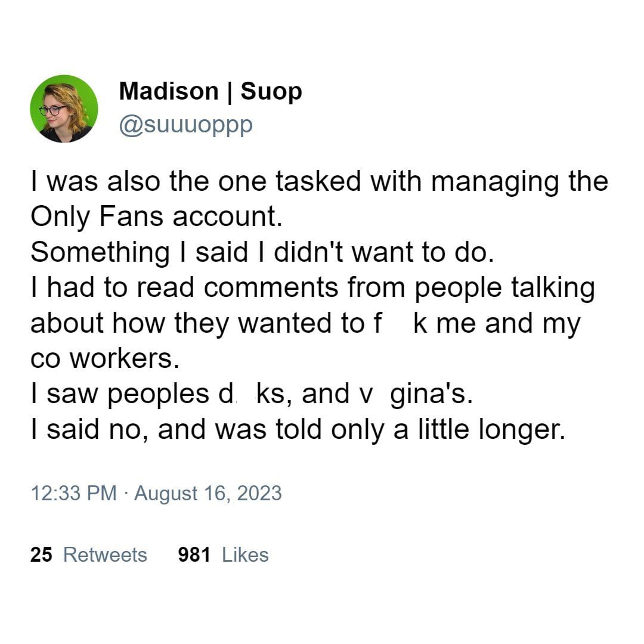Open the Madison | Suop display name
The image size is (644, 644).
210,91
